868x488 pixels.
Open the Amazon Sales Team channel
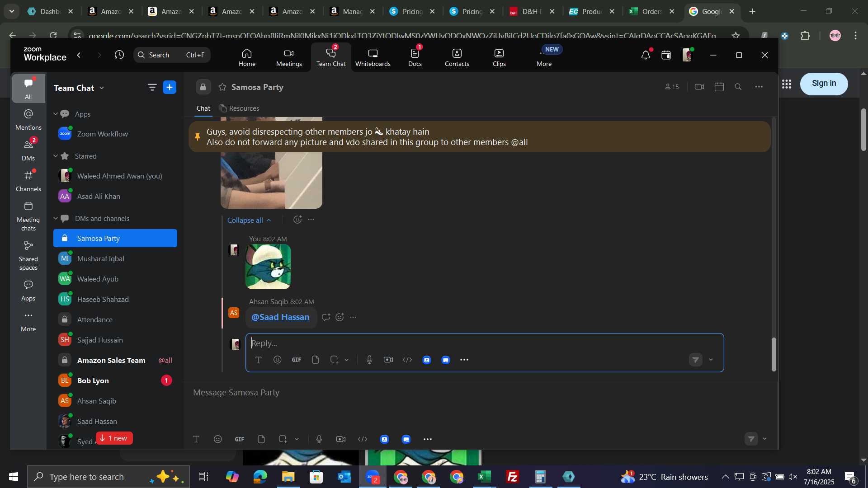pyautogui.click(x=115, y=360)
